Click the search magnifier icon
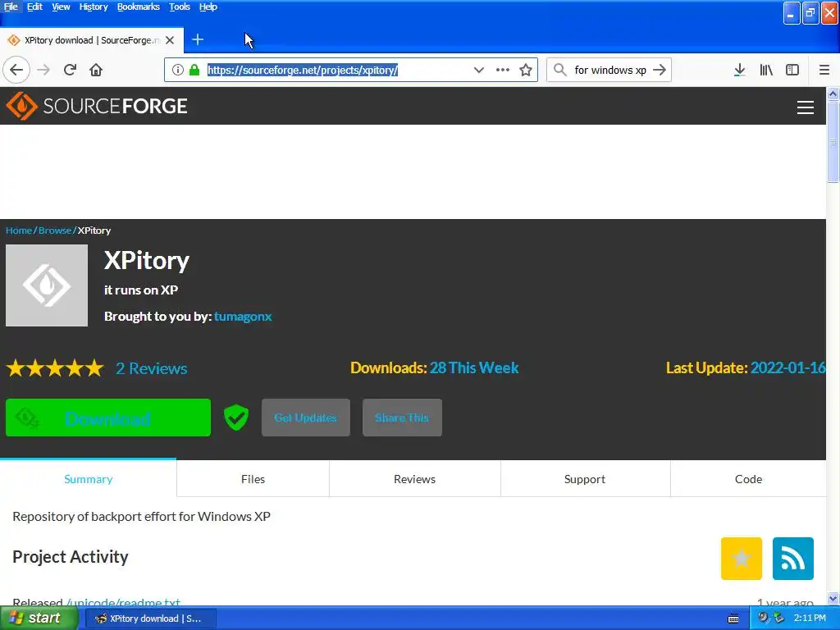 coord(559,70)
